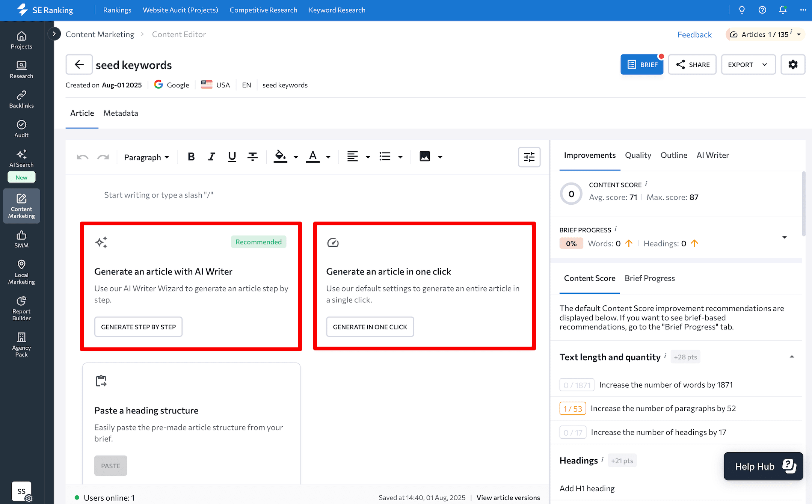
Task: Open the help question mark icon
Action: coord(762,10)
